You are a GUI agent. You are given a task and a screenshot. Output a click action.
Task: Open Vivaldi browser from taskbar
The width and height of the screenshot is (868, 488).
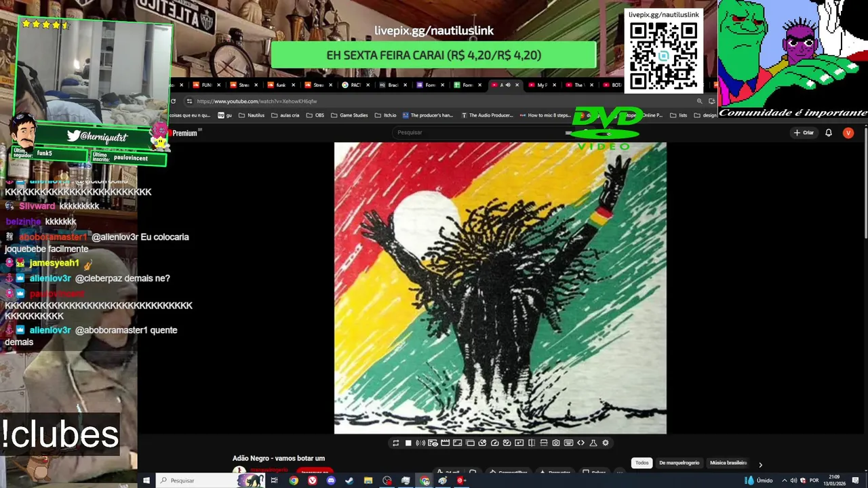[x=312, y=481]
